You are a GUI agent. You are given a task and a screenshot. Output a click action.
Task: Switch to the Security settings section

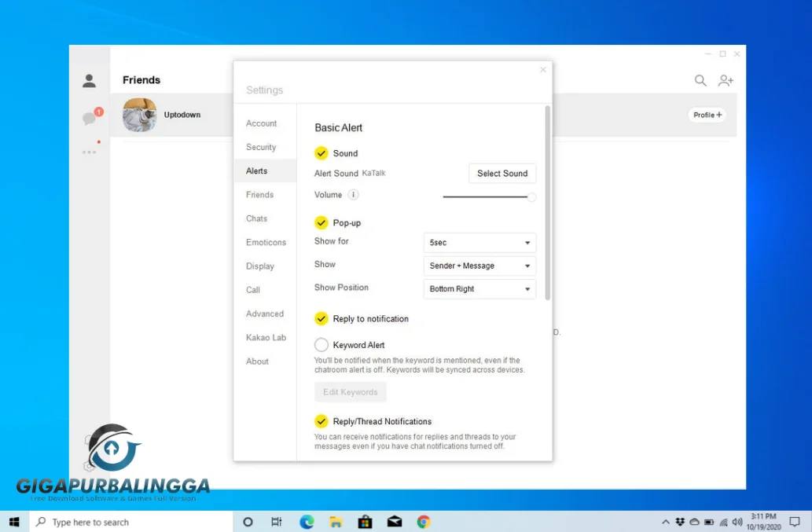coord(261,147)
